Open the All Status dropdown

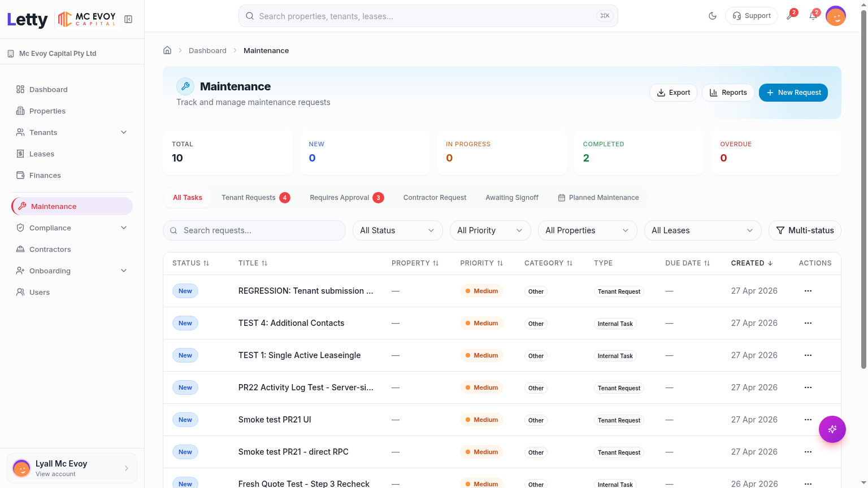pos(397,230)
